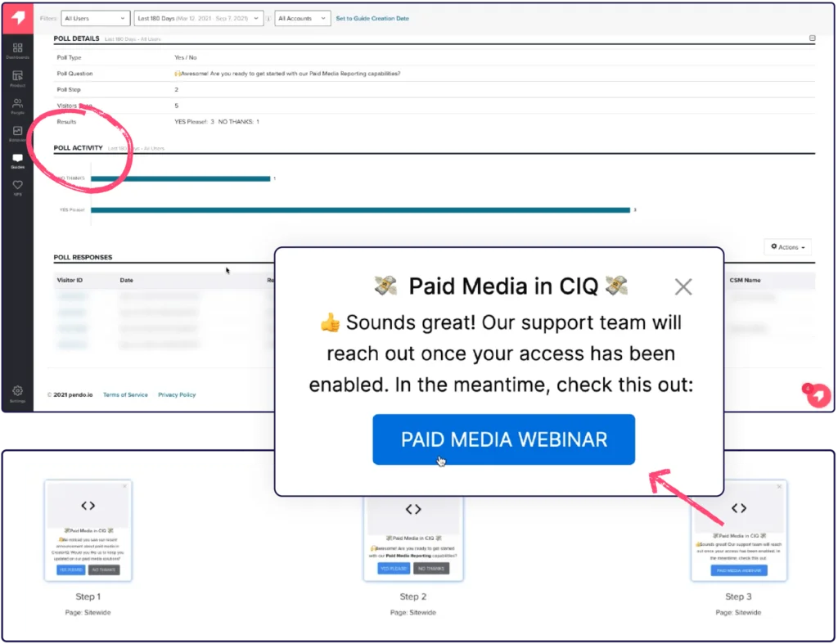This screenshot has width=838, height=644.
Task: Open the People section icon
Action: 17,106
